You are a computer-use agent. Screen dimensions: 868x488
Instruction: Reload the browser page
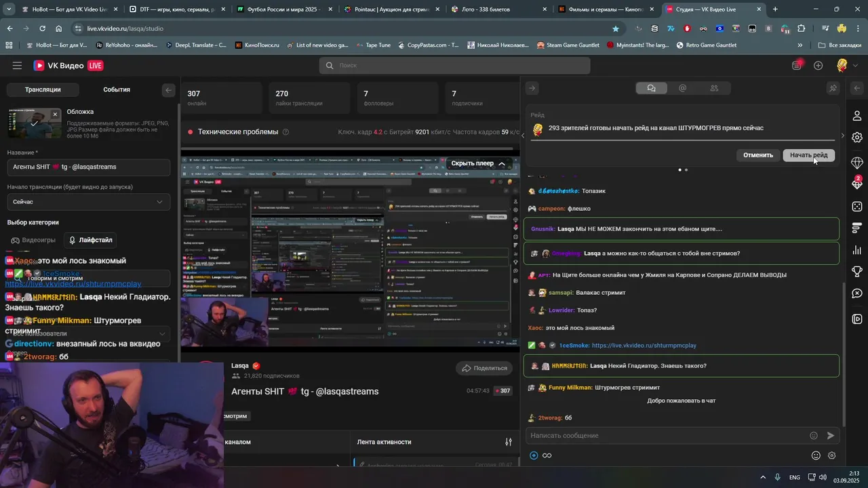[x=42, y=28]
